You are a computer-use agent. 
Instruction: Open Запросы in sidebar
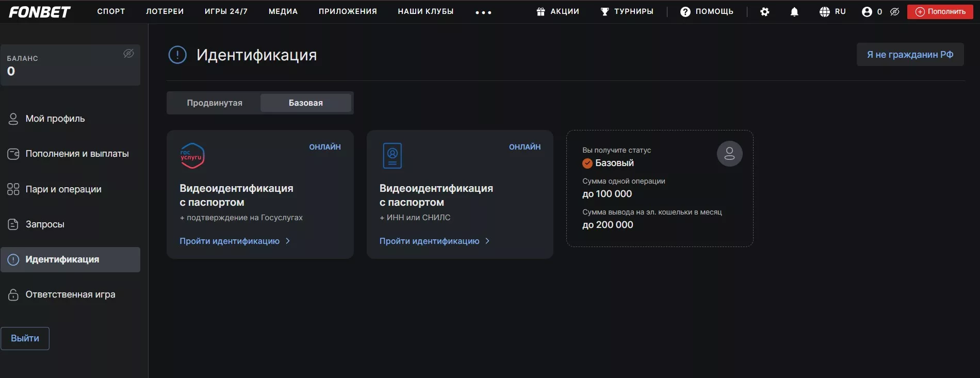coord(70,224)
